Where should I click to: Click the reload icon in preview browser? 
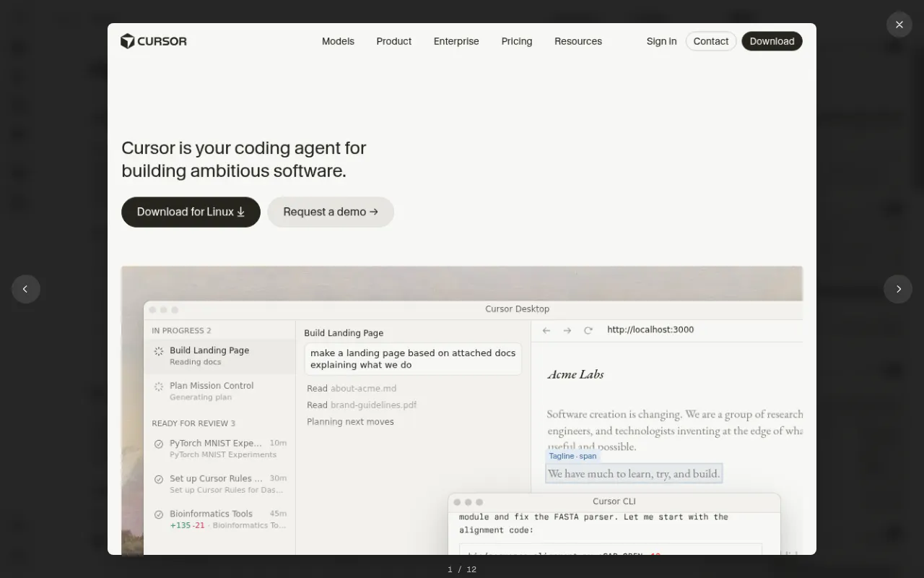click(x=588, y=330)
